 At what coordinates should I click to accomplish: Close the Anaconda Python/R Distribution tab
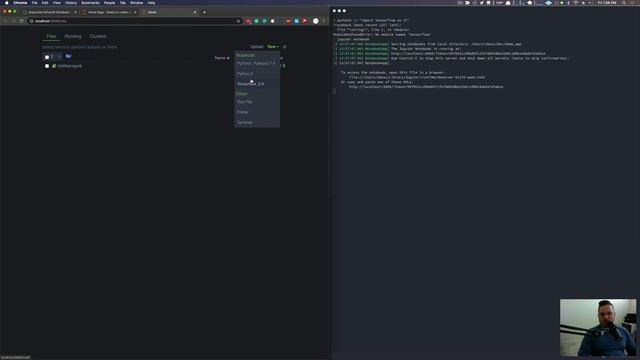pos(75,12)
